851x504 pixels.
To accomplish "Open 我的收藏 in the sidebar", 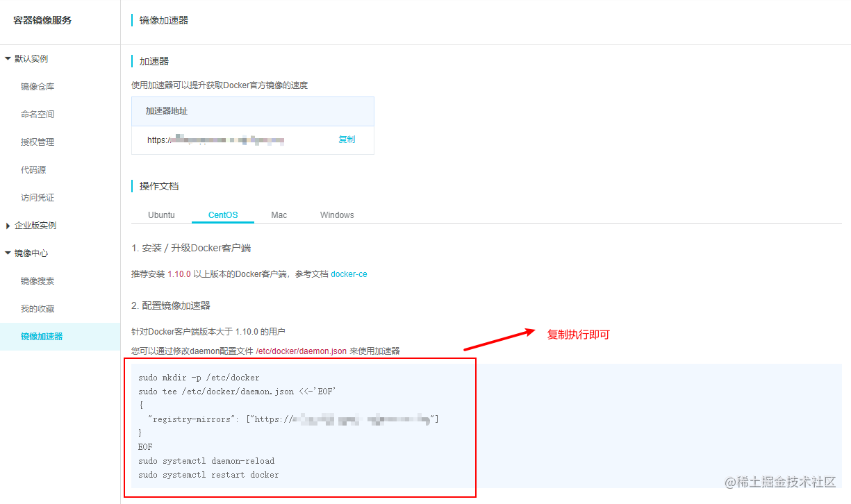I will pos(38,309).
